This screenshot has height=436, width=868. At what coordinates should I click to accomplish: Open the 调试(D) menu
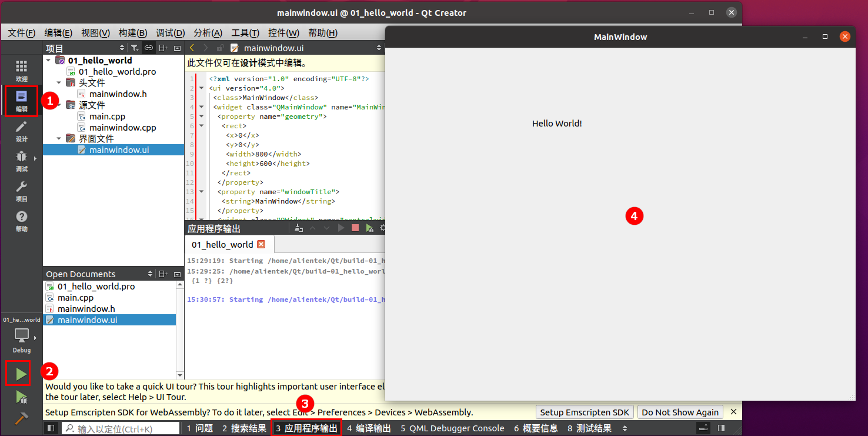click(x=170, y=33)
